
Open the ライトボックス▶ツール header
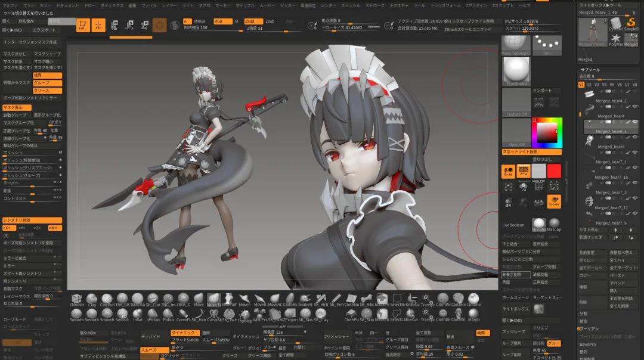pos(600,5)
